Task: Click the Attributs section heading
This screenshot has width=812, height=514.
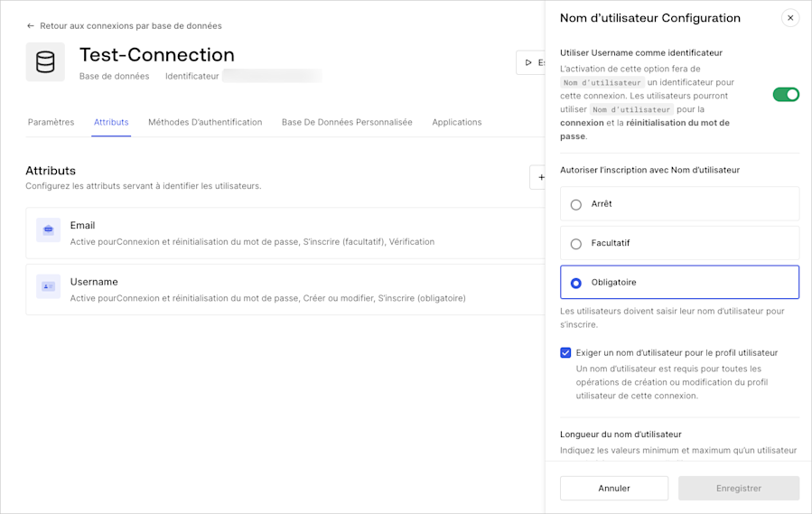Action: (x=51, y=171)
